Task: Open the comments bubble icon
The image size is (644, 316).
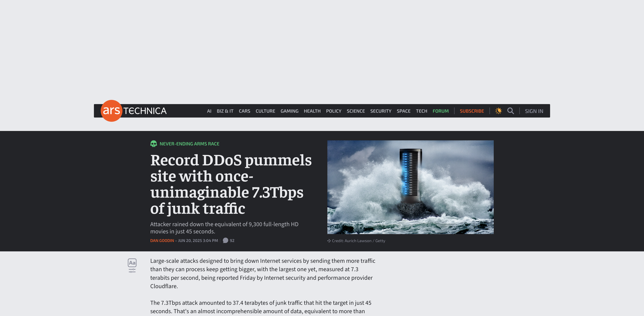Action: click(x=225, y=240)
